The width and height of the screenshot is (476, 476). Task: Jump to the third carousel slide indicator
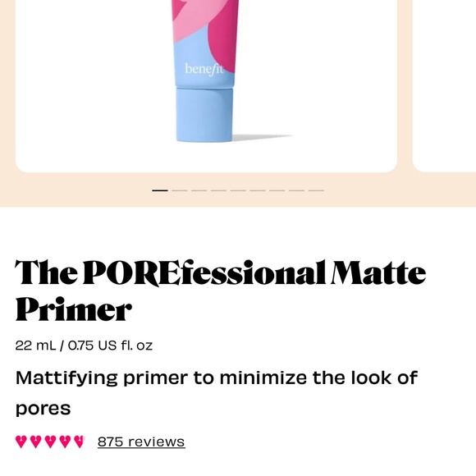(199, 190)
